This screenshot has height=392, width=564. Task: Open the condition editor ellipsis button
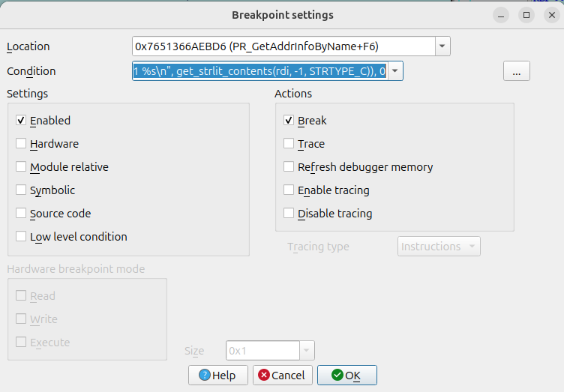click(x=517, y=70)
